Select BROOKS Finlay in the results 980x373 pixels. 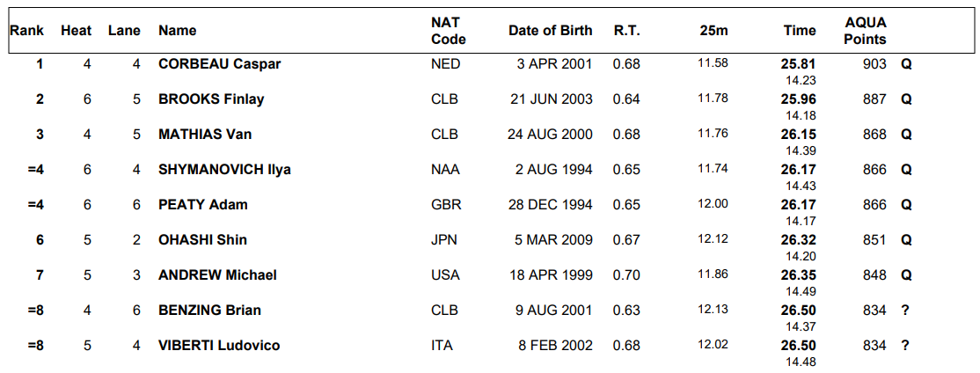coord(211,99)
